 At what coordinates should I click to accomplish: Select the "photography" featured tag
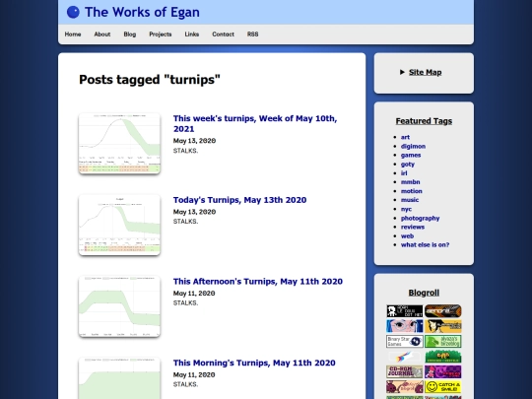click(x=420, y=218)
